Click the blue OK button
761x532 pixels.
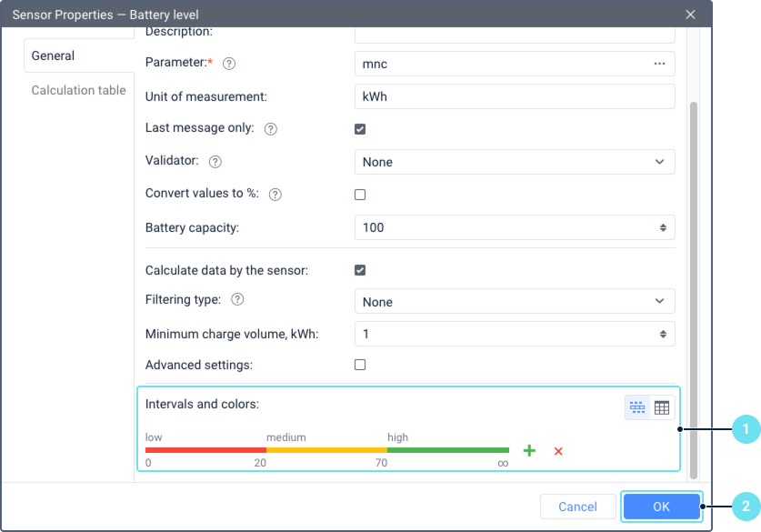662,507
